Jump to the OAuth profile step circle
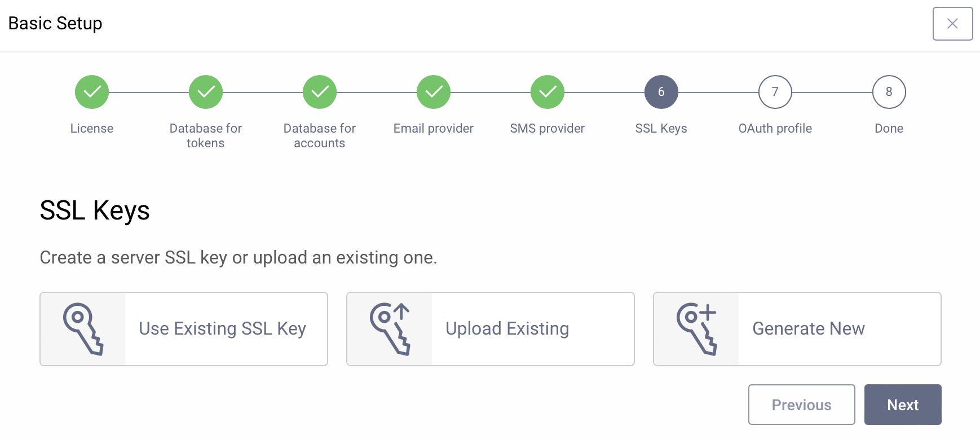 coord(775,92)
